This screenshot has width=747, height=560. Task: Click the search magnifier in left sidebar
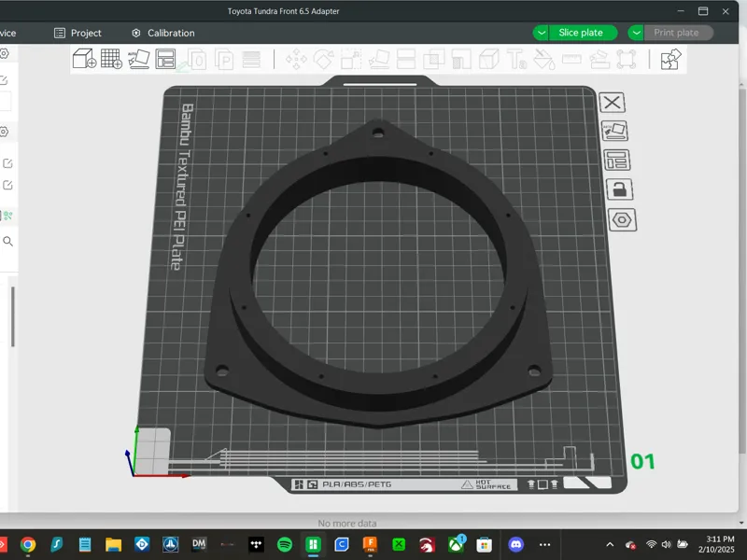coord(8,241)
